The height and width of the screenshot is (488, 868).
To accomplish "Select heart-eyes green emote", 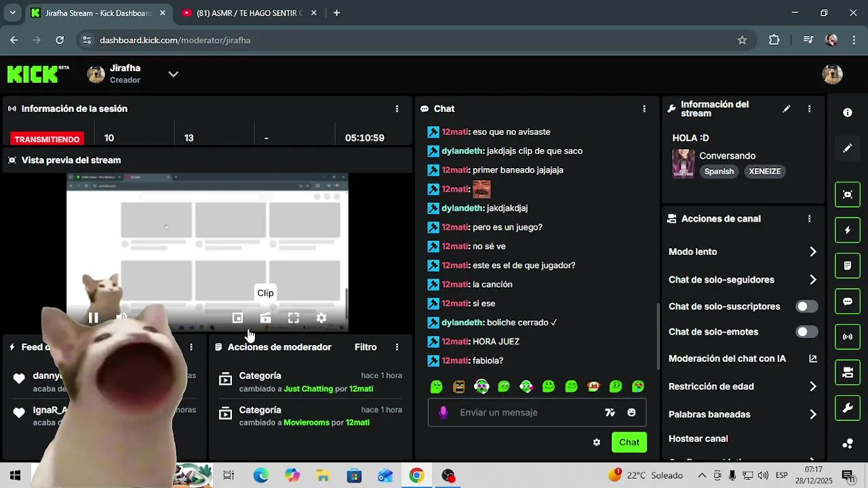I will [x=638, y=386].
